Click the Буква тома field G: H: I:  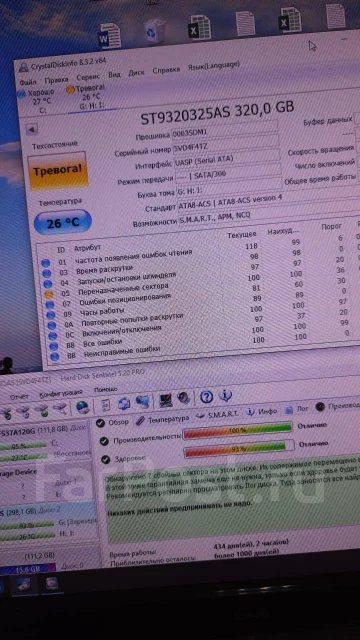pyautogui.click(x=229, y=187)
